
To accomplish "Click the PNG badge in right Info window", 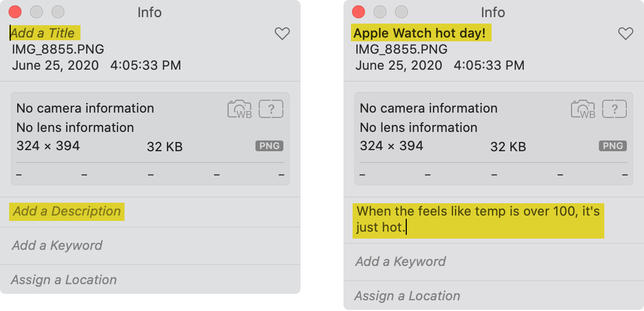I will tap(613, 146).
